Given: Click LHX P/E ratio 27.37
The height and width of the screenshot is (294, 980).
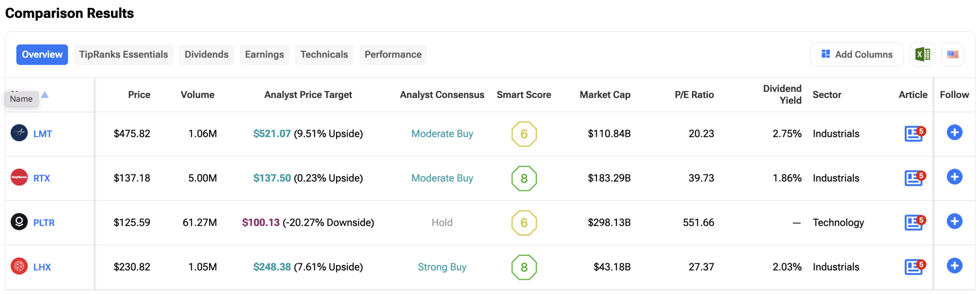Looking at the screenshot, I should 702,267.
